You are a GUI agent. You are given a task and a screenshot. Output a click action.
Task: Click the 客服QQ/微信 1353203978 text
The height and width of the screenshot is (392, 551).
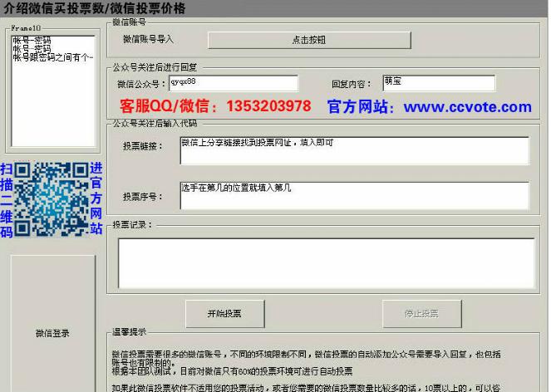215,106
